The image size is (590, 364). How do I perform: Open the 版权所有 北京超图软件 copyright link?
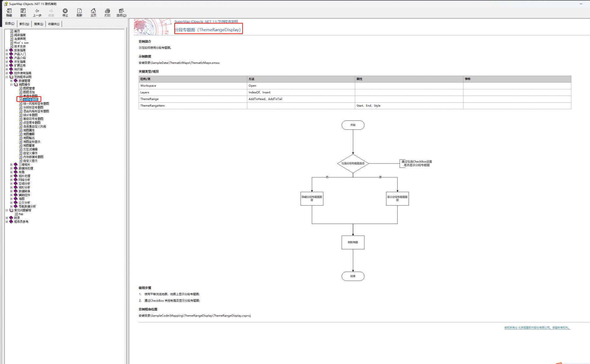(537, 328)
